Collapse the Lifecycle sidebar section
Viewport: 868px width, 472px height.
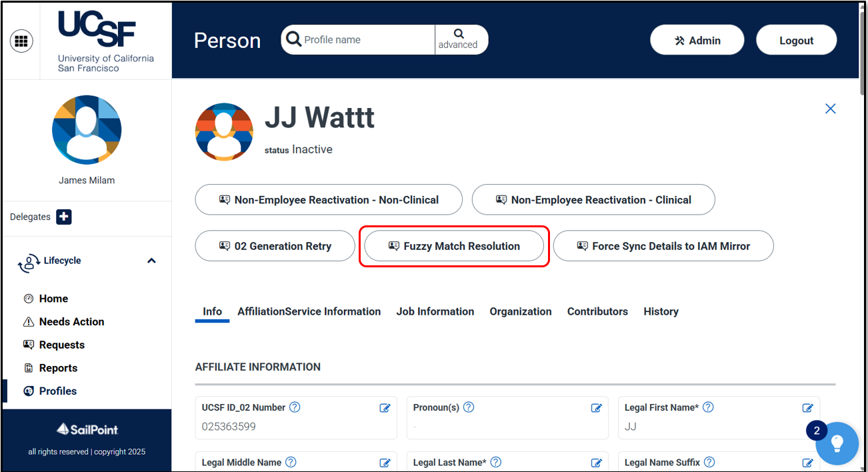[x=151, y=261]
